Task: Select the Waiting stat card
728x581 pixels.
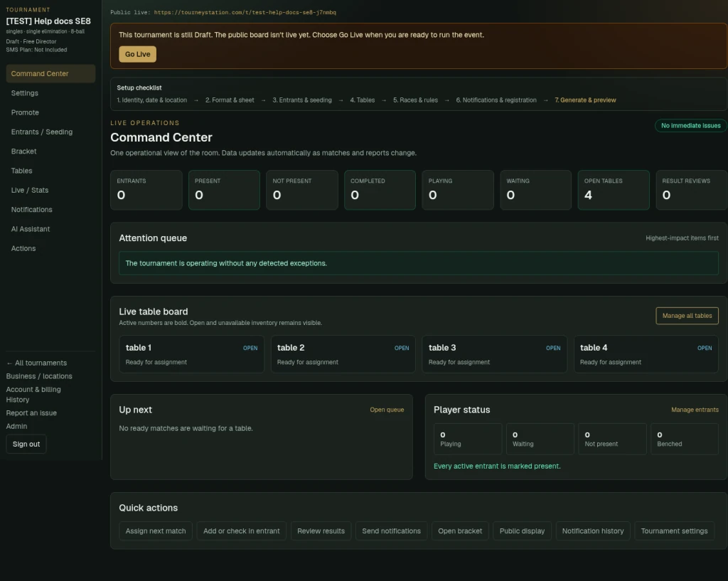Action: [536, 190]
